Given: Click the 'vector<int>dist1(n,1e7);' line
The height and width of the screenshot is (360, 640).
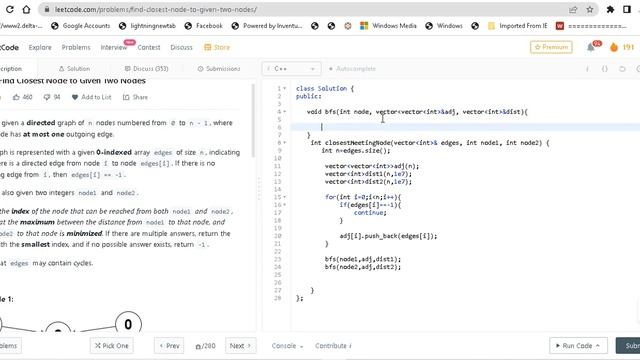Looking at the screenshot, I should point(368,174).
